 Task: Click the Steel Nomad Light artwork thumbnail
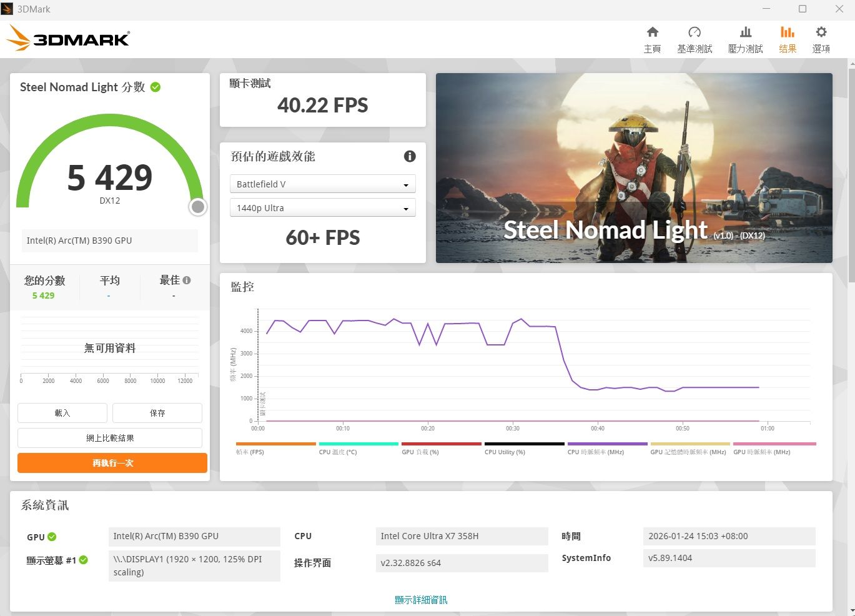tap(634, 168)
